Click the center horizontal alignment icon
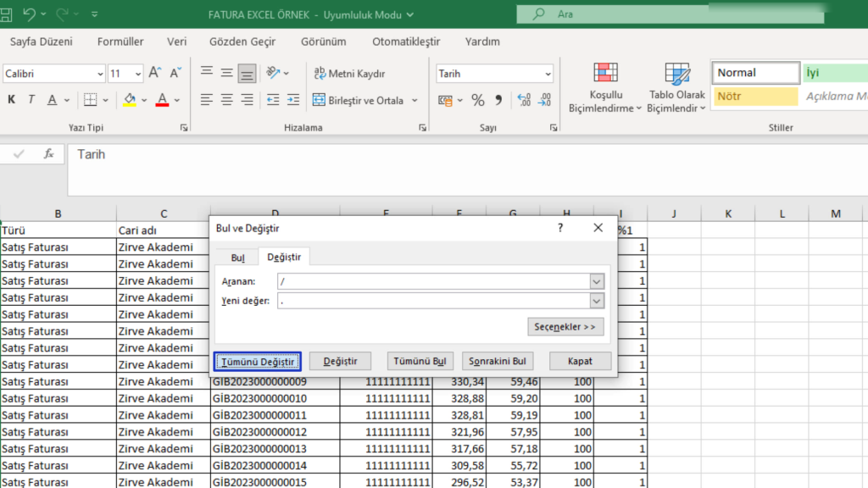This screenshot has width=868, height=488. coord(227,100)
